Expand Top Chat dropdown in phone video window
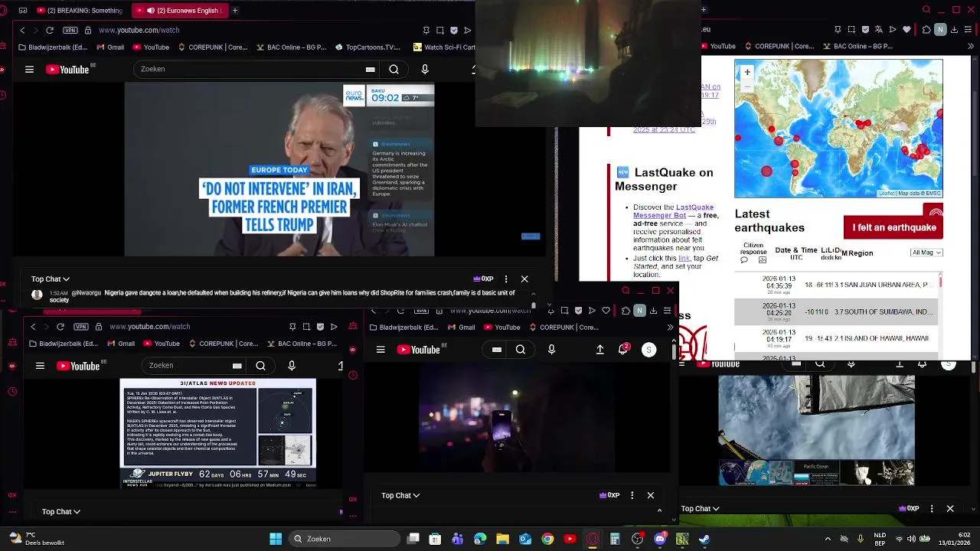Screen dimensions: 980x551 400,496
